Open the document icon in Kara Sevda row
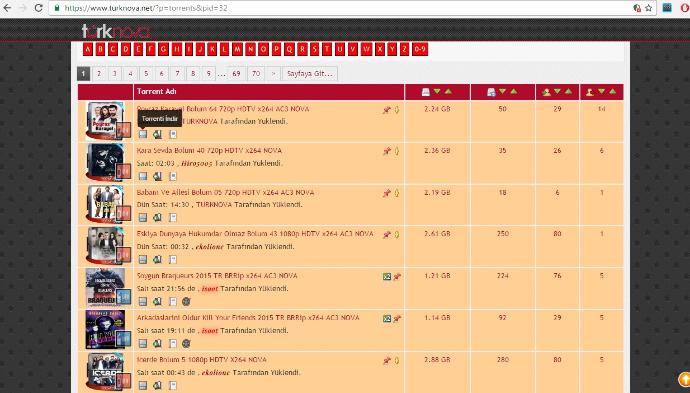 173,176
